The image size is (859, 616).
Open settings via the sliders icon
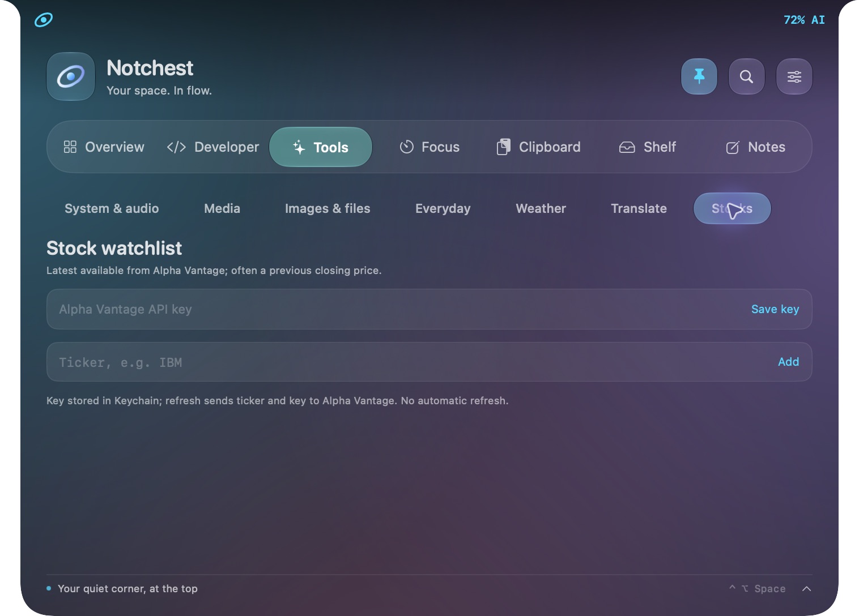pyautogui.click(x=794, y=76)
